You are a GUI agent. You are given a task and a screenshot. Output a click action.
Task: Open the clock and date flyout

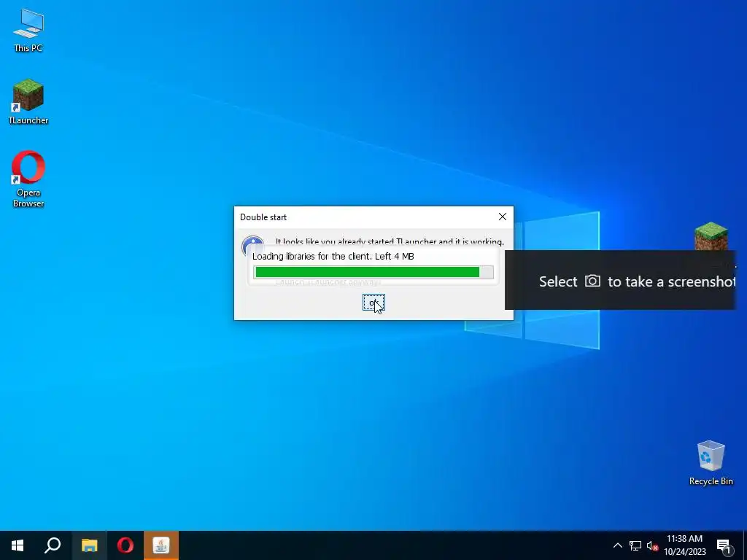point(684,545)
